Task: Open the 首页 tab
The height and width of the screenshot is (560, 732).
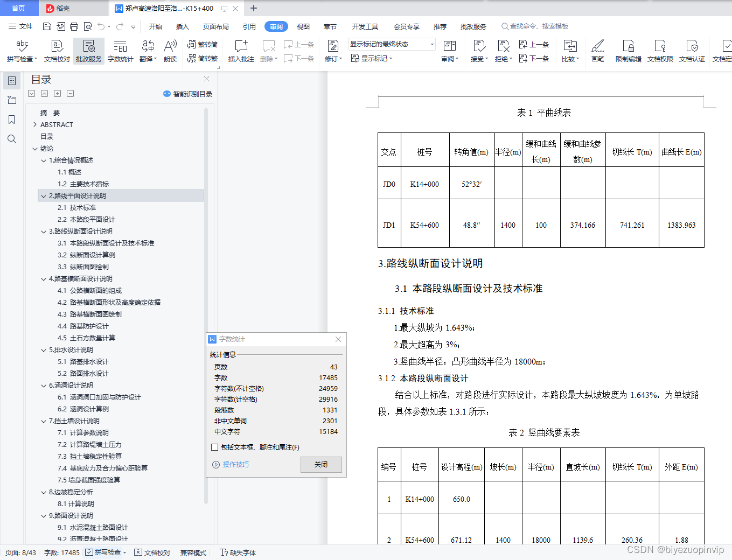Action: [19, 8]
